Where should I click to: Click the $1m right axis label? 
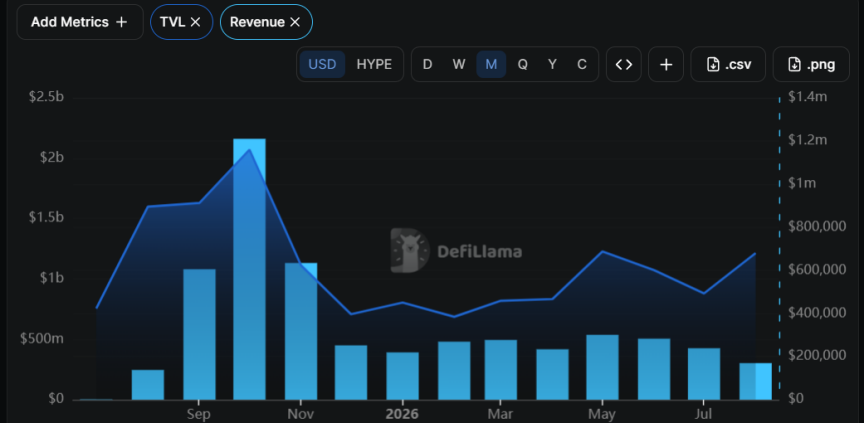[x=802, y=183]
